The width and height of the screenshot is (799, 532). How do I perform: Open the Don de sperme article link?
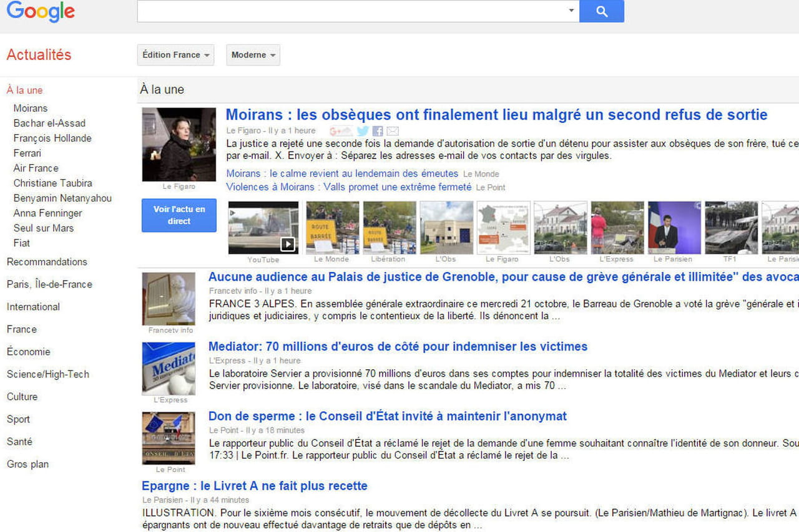click(387, 416)
